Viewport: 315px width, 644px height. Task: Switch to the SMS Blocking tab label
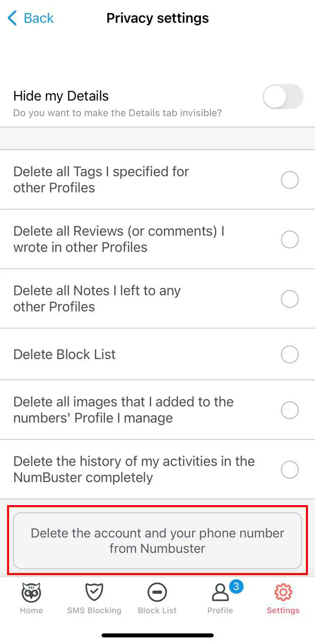coord(94,610)
